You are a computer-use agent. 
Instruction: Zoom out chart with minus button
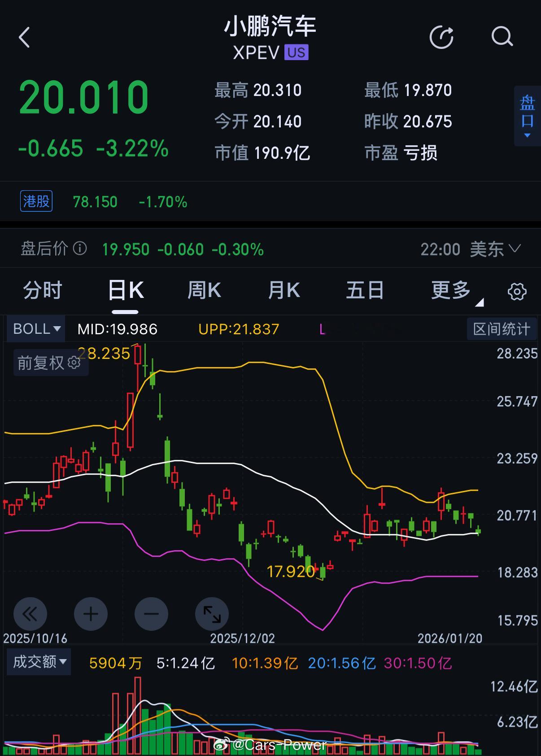click(x=151, y=614)
